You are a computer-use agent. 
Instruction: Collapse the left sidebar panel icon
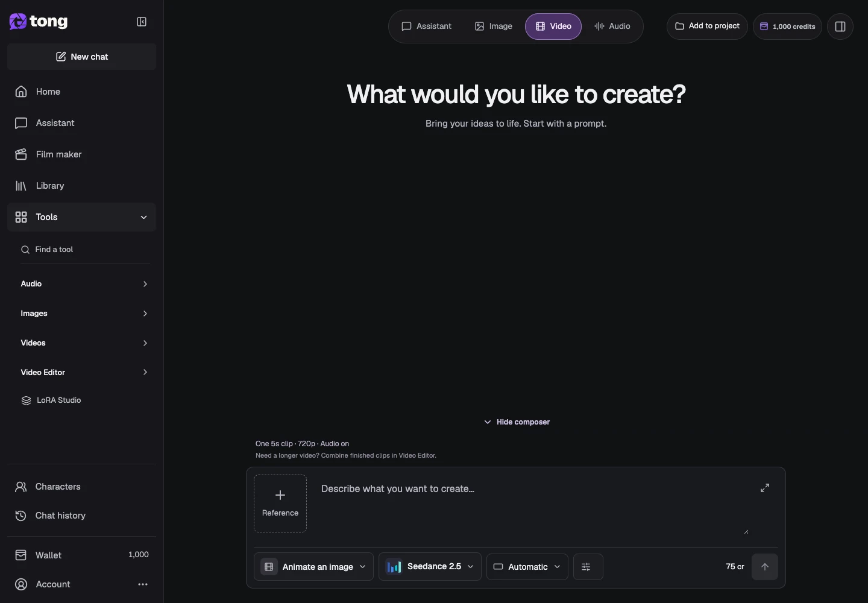pos(142,22)
